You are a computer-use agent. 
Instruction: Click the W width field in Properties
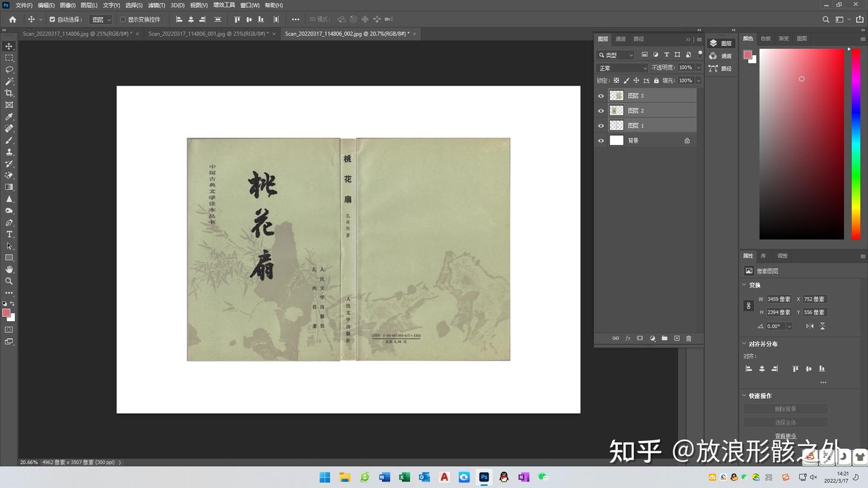tap(779, 299)
